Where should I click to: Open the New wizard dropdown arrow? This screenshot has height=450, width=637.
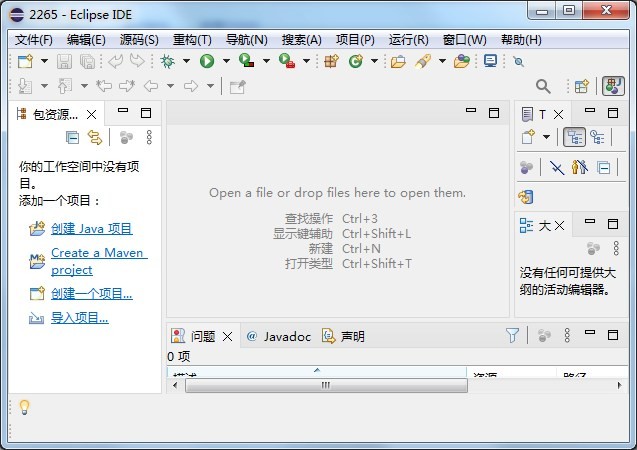[x=44, y=61]
